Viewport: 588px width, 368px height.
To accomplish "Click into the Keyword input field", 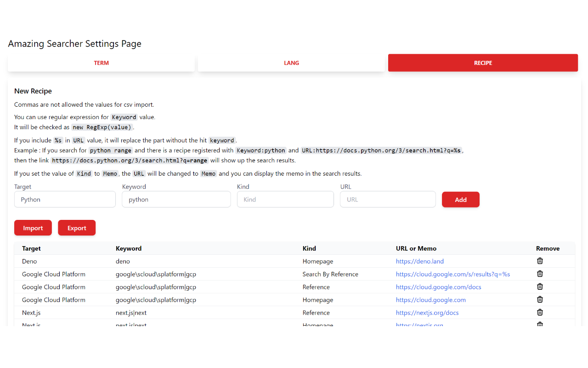I will coord(176,200).
